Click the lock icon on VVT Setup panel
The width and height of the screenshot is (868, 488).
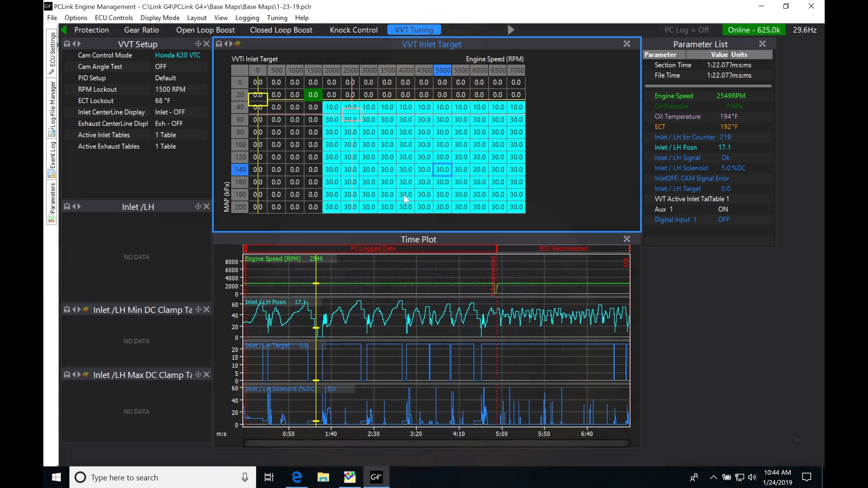[x=67, y=44]
